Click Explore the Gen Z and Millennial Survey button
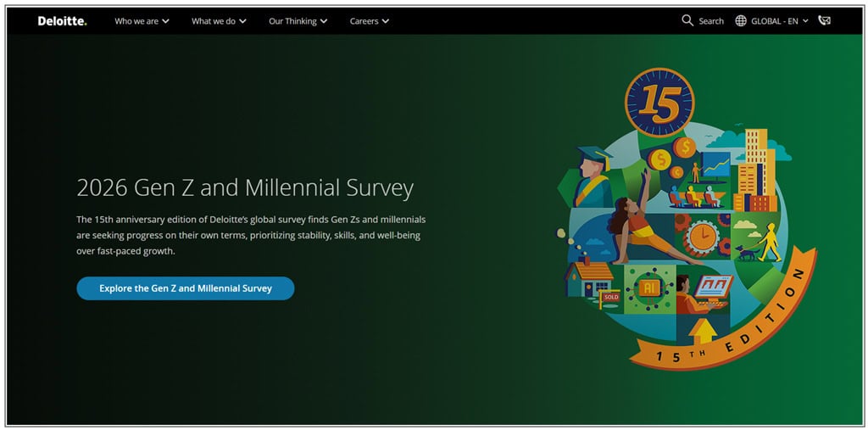The width and height of the screenshot is (868, 430). pos(186,288)
